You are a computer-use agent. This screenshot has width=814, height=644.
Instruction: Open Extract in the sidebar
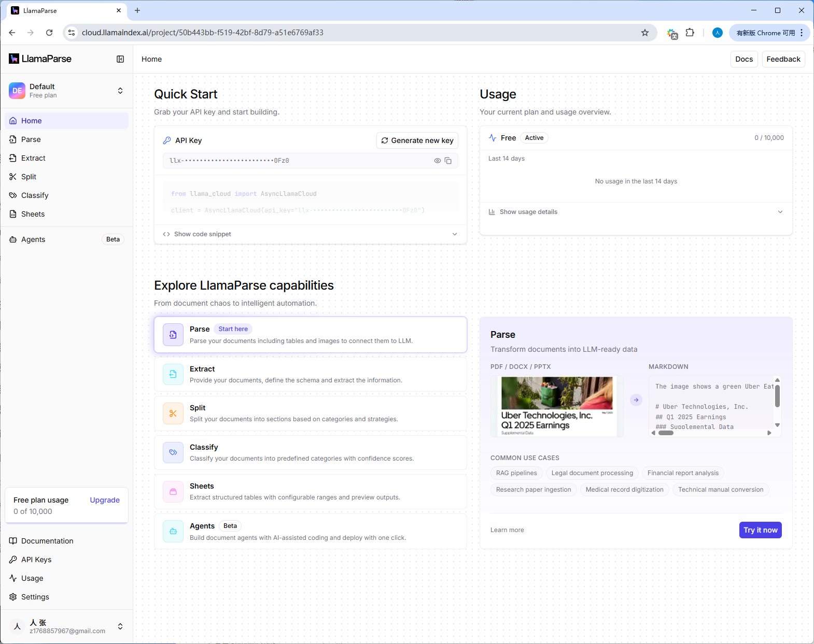click(67, 158)
